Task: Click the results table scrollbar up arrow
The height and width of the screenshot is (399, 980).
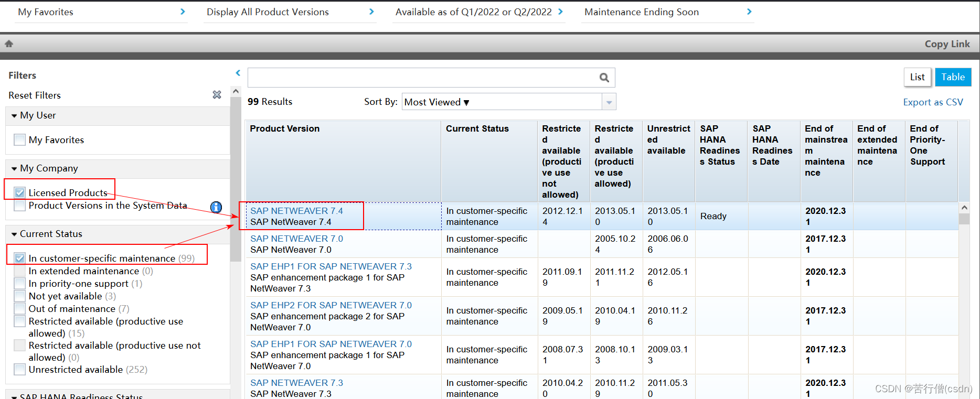Action: coord(964,208)
